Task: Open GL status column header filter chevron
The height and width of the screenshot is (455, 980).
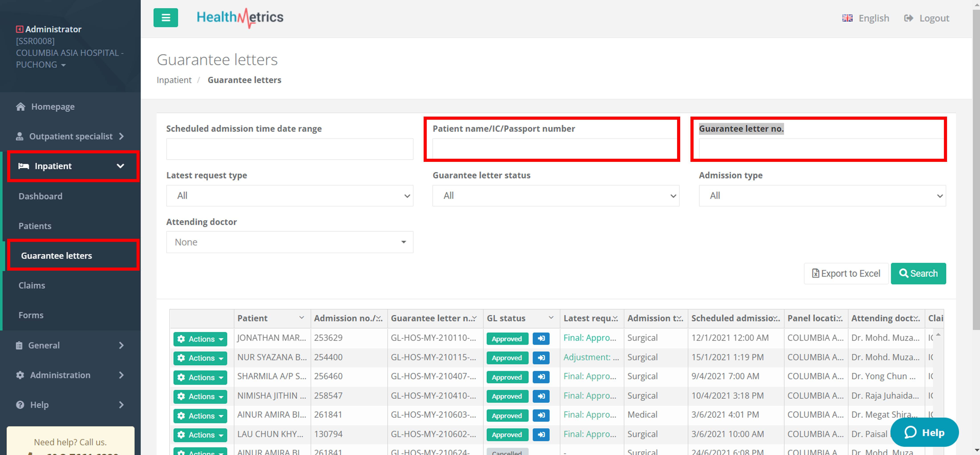Action: click(x=551, y=317)
